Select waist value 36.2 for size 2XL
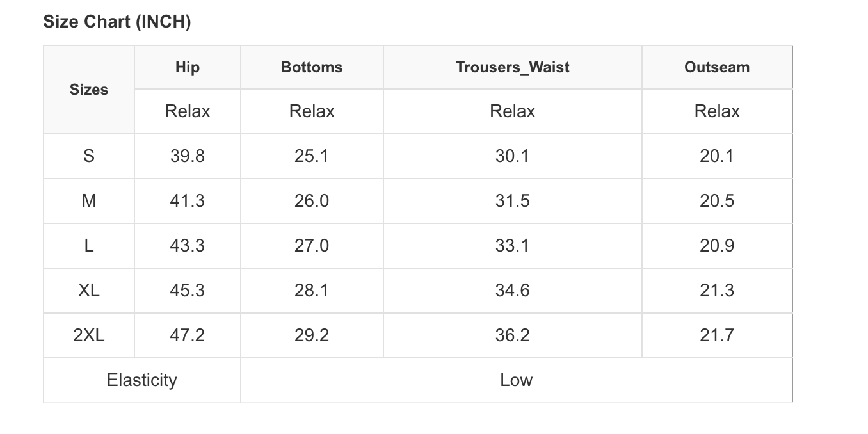The width and height of the screenshot is (868, 434). (x=512, y=335)
